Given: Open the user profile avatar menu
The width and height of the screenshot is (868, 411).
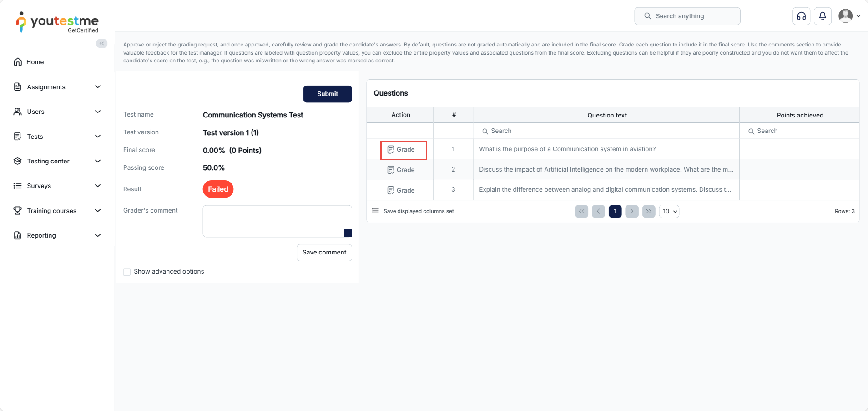Looking at the screenshot, I should (848, 16).
